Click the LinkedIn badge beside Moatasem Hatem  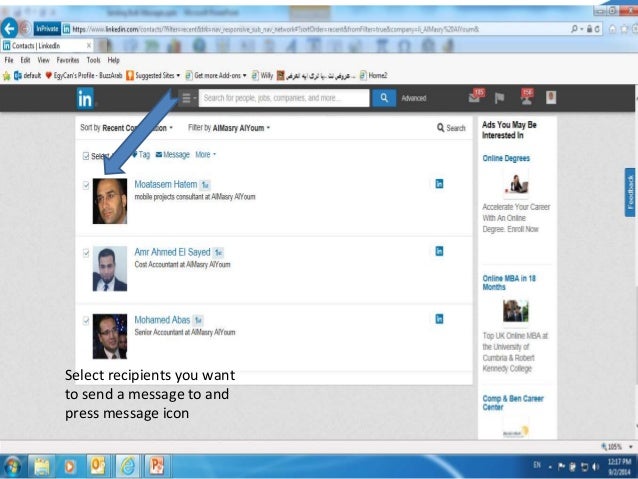pos(439,184)
